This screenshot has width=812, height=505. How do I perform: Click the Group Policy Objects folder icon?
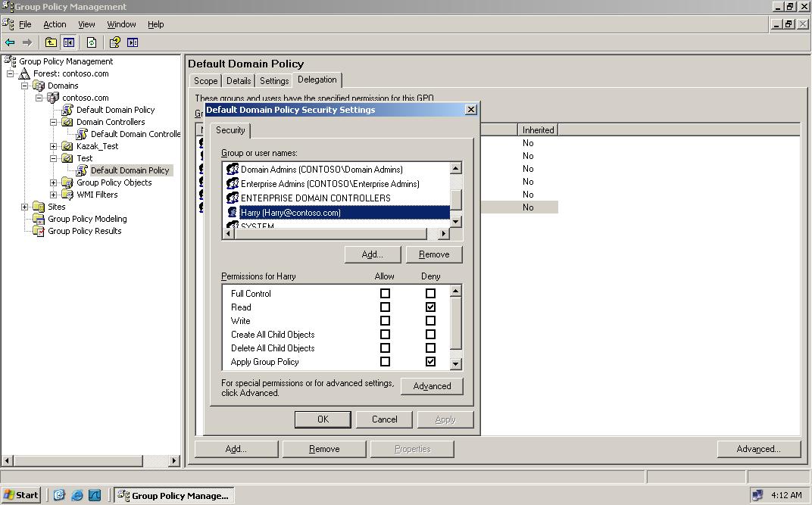click(x=67, y=182)
